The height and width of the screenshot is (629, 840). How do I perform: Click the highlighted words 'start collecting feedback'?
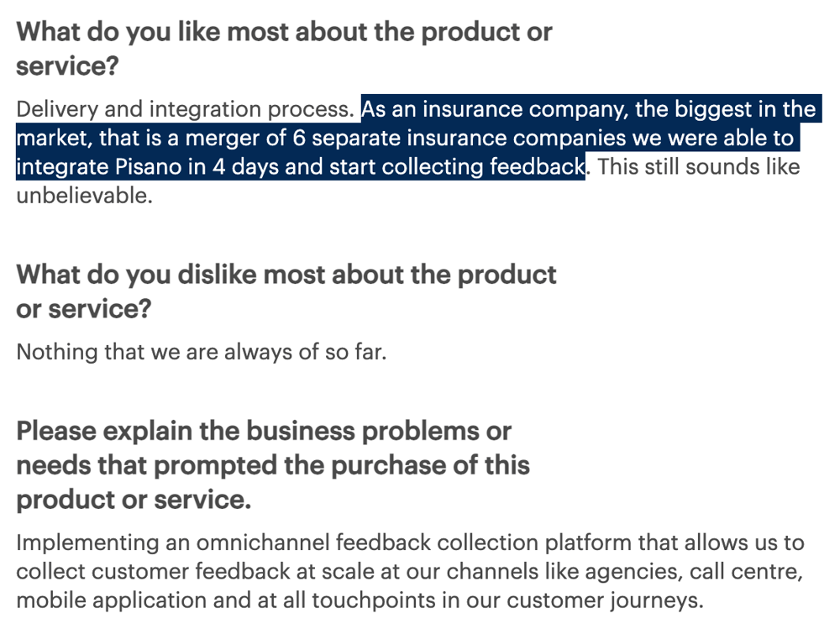[457, 166]
